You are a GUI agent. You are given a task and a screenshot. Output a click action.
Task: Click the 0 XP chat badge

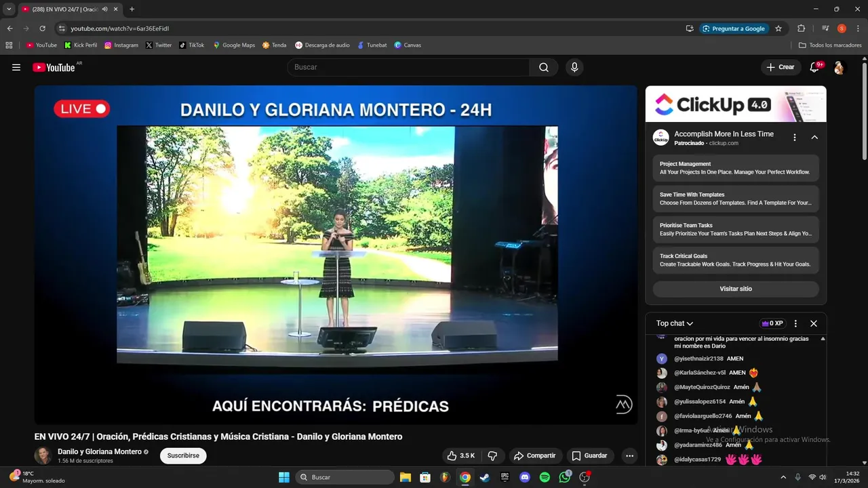772,323
